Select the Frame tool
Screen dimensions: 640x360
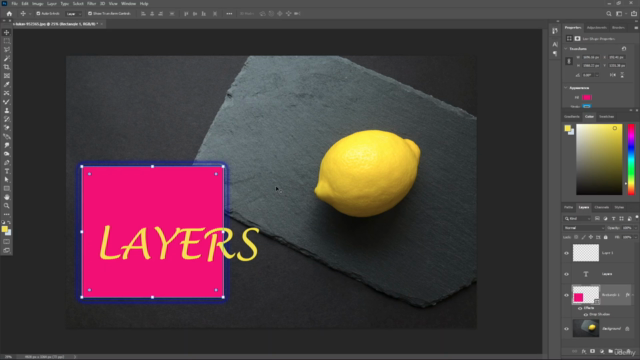coord(7,76)
